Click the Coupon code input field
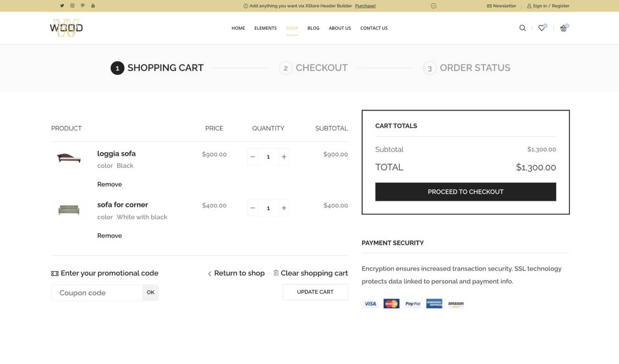 click(97, 293)
